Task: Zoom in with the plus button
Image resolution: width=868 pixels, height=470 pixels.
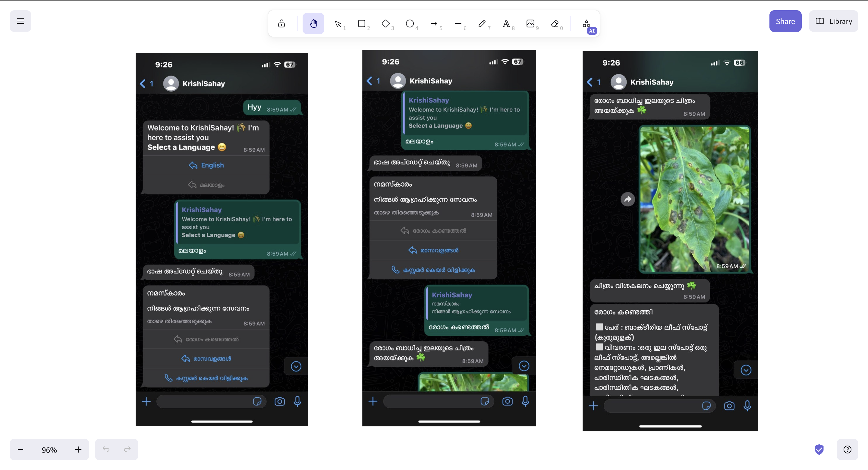Action: click(x=78, y=450)
